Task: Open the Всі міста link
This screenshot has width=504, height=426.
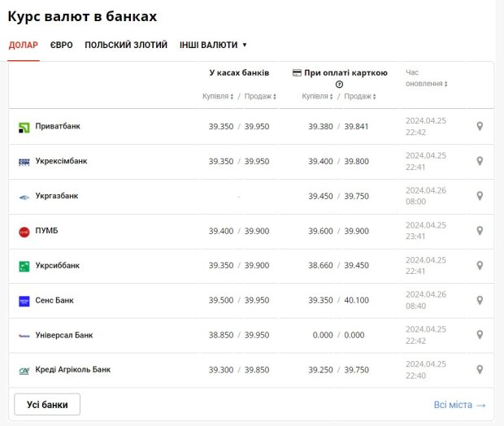Action: click(x=459, y=405)
